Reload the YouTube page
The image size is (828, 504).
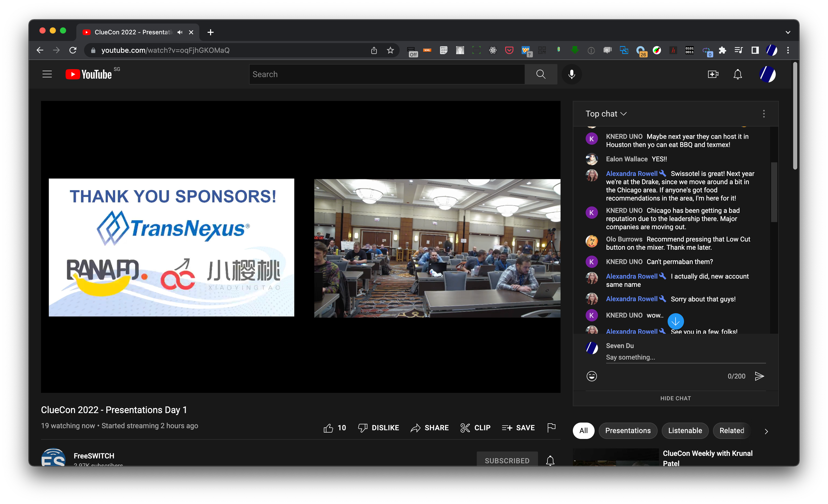(73, 50)
